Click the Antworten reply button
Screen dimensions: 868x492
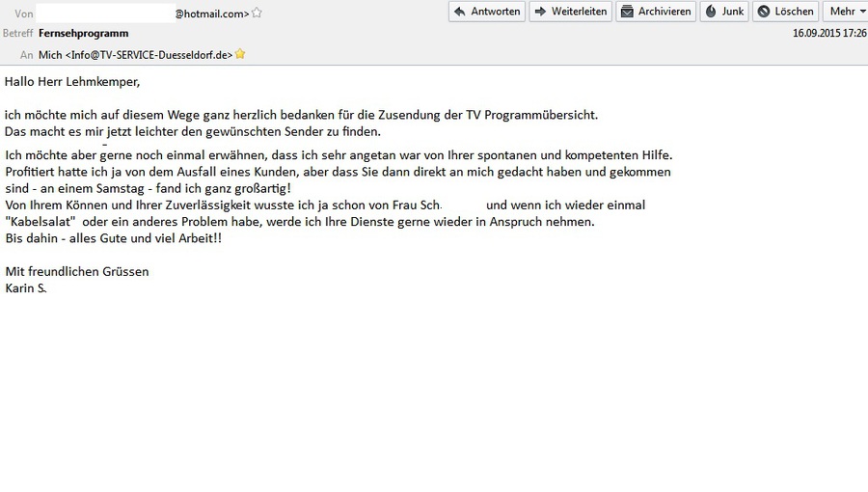click(x=487, y=12)
